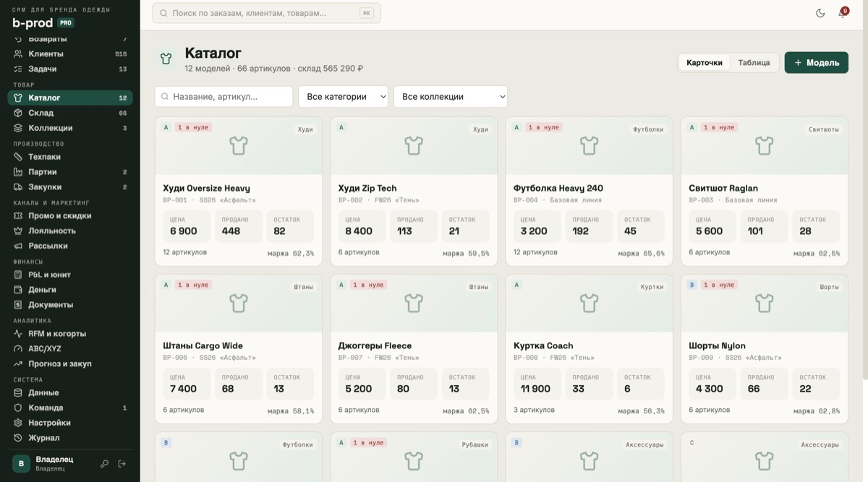Click the page vertical scrollbar
Image resolution: width=868 pixels, height=482 pixels.
click(x=864, y=206)
